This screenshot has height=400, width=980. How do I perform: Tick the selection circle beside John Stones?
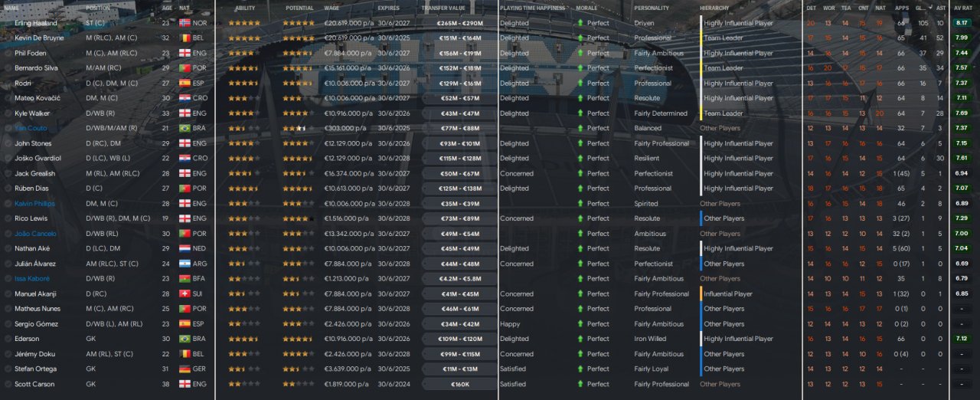[8, 143]
